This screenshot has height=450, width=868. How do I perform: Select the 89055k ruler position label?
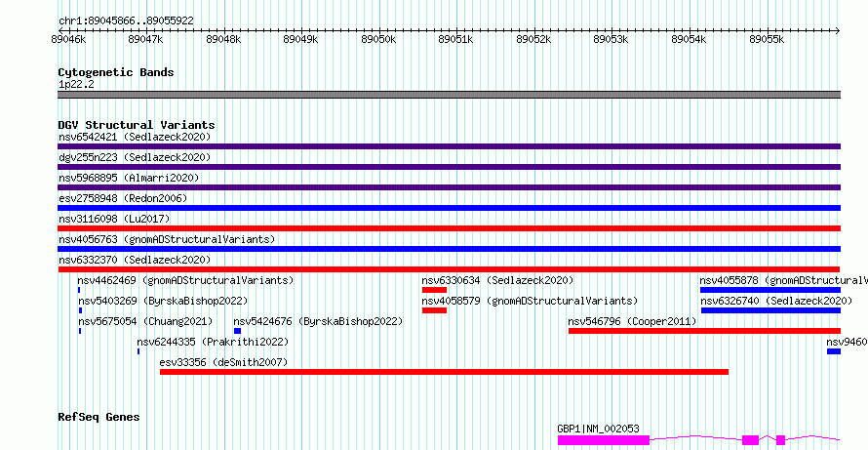[x=767, y=39]
